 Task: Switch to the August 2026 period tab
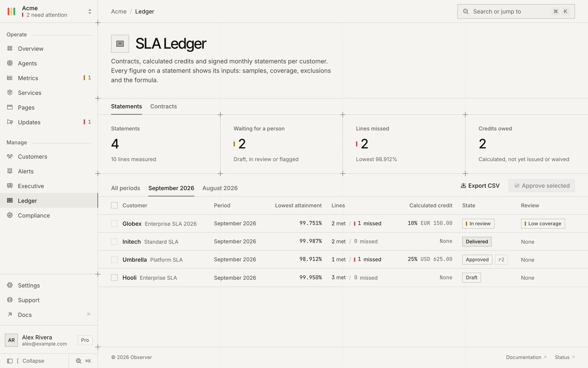[220, 188]
